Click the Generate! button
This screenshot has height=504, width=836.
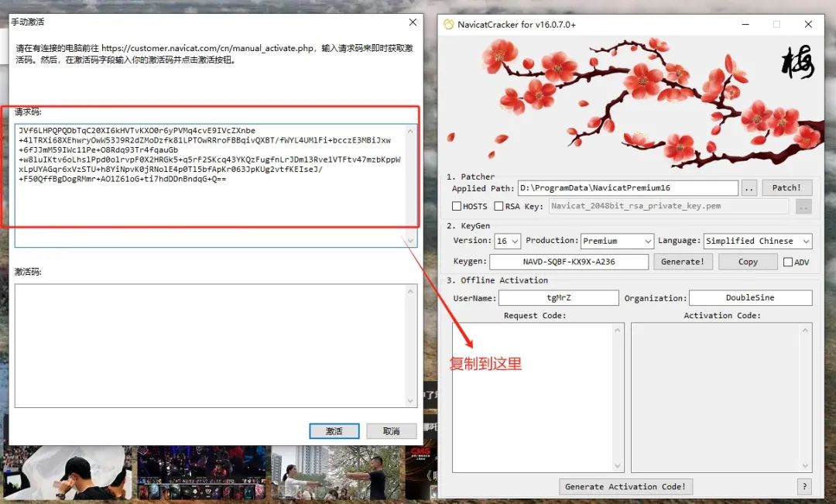(683, 262)
